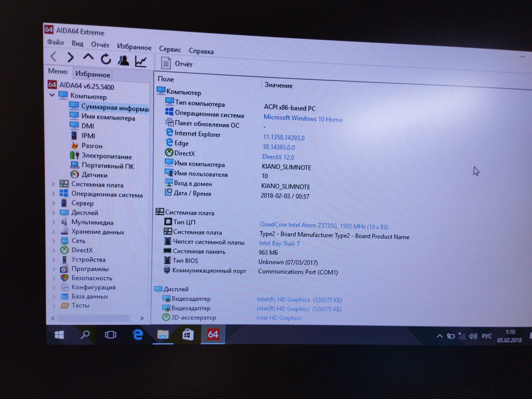Open the user profile toolbar icon
The height and width of the screenshot is (399, 532).
[123, 60]
